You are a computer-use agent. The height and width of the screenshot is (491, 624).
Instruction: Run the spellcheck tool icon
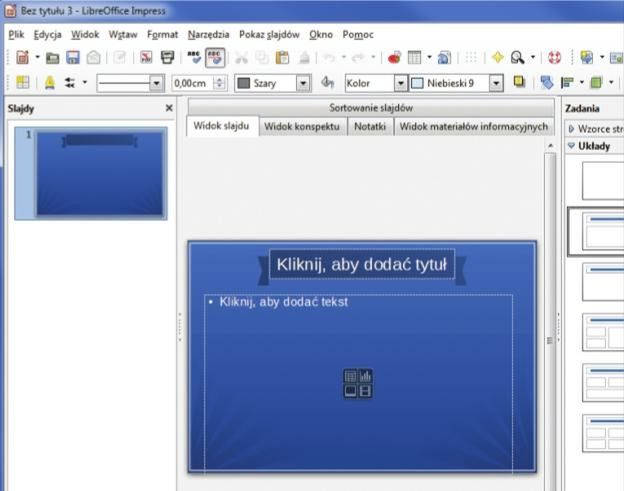tap(195, 58)
